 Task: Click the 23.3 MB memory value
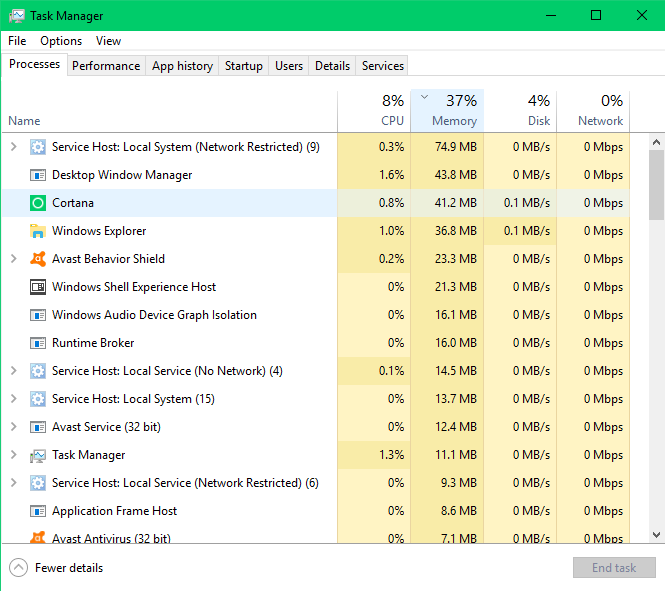(x=455, y=259)
